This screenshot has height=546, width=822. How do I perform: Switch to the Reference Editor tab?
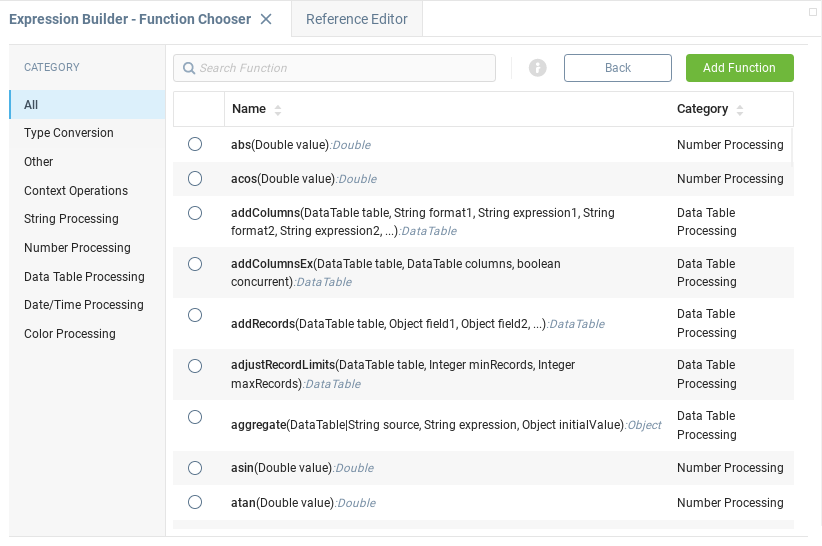coord(357,19)
